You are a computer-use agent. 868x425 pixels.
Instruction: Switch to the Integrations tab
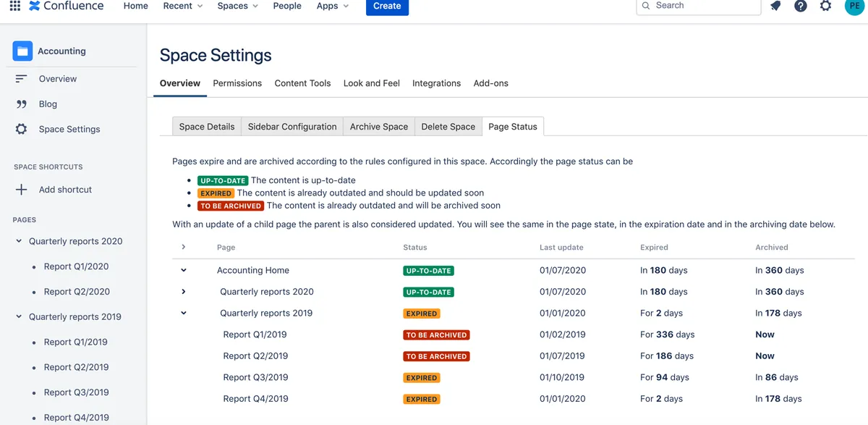[x=436, y=83]
